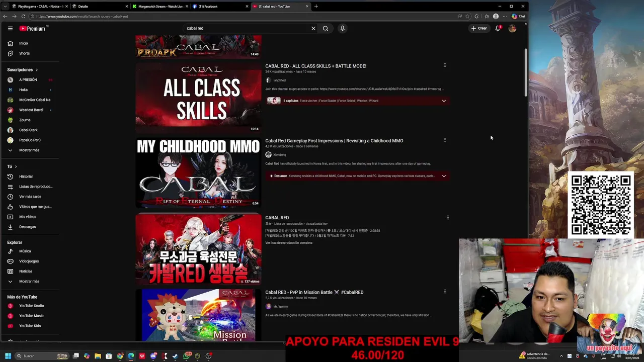
Task: Open the YouTube hamburger guide menu
Action: click(x=10, y=29)
